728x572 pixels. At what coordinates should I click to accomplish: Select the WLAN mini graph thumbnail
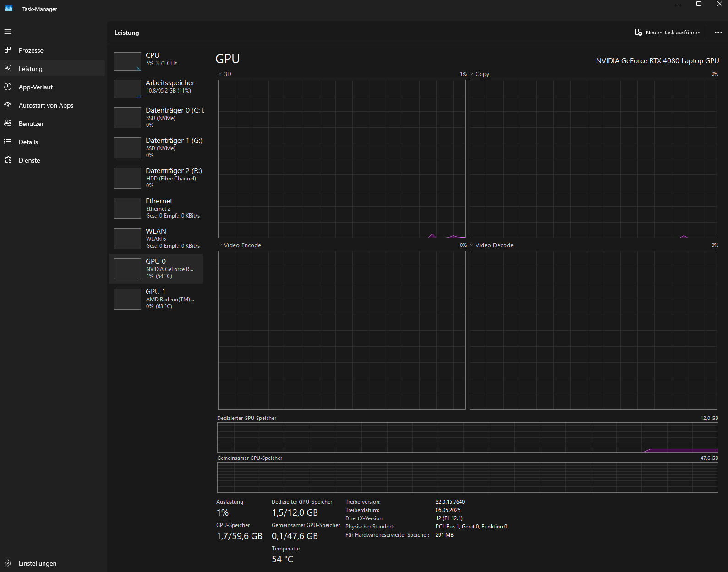127,239
